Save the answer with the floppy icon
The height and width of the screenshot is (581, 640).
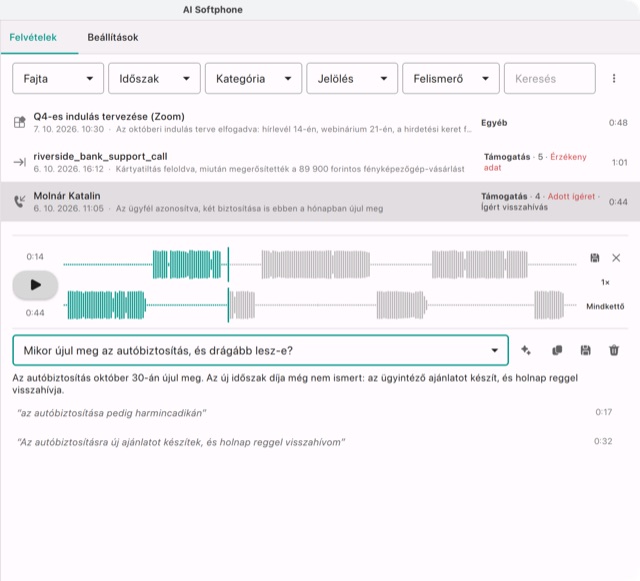click(x=585, y=350)
